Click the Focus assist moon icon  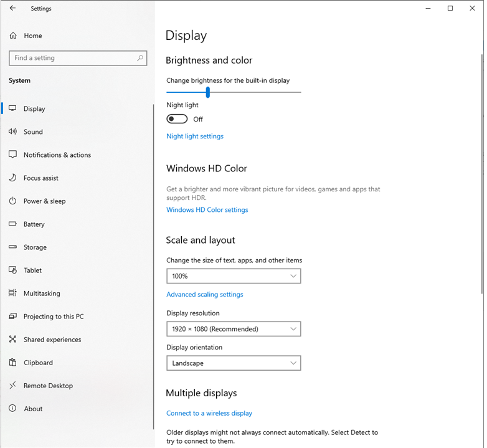[12, 178]
